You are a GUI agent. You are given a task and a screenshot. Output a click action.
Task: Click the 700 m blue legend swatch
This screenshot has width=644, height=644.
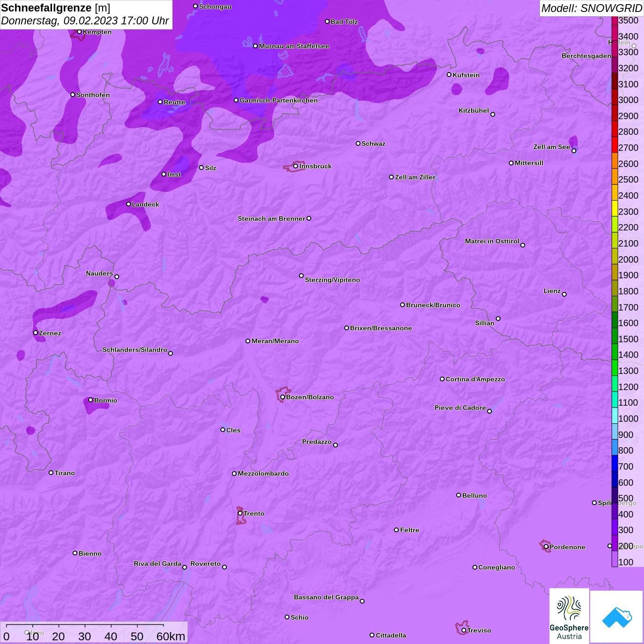tap(615, 463)
